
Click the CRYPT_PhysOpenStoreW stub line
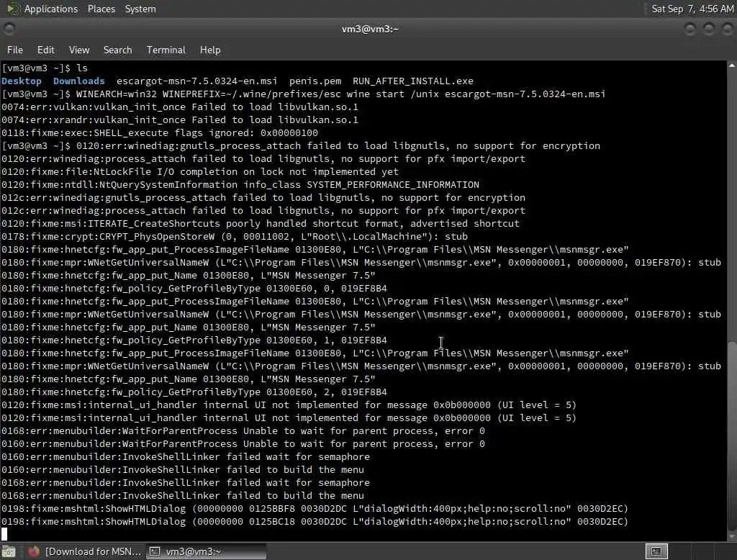(x=235, y=237)
